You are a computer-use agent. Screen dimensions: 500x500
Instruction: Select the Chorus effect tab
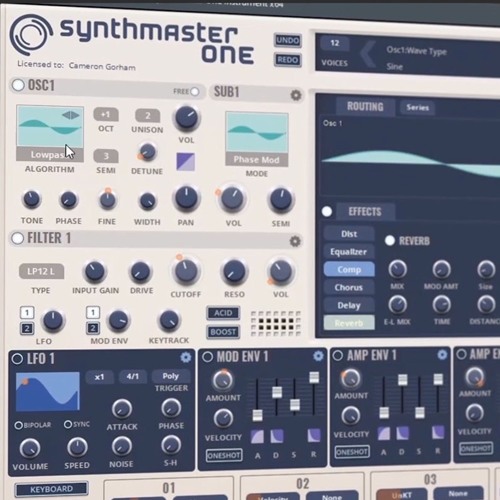(349, 287)
